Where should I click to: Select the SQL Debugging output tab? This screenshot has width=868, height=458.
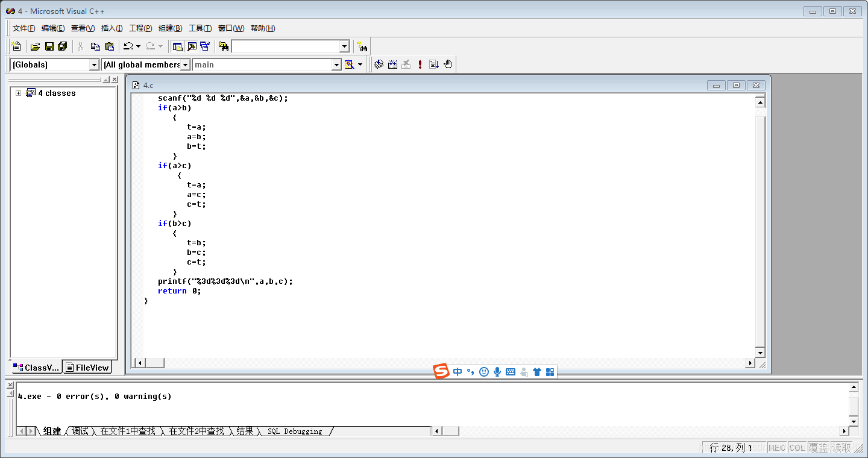[295, 431]
